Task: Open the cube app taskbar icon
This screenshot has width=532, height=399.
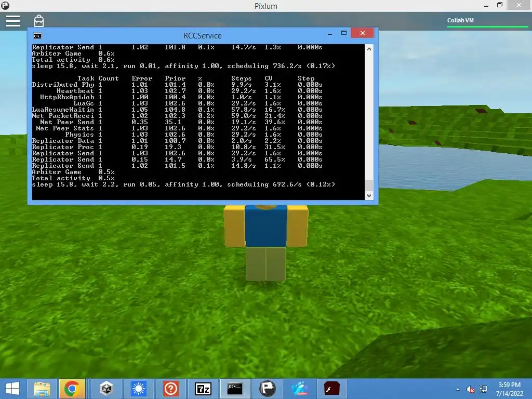Action: 106,389
